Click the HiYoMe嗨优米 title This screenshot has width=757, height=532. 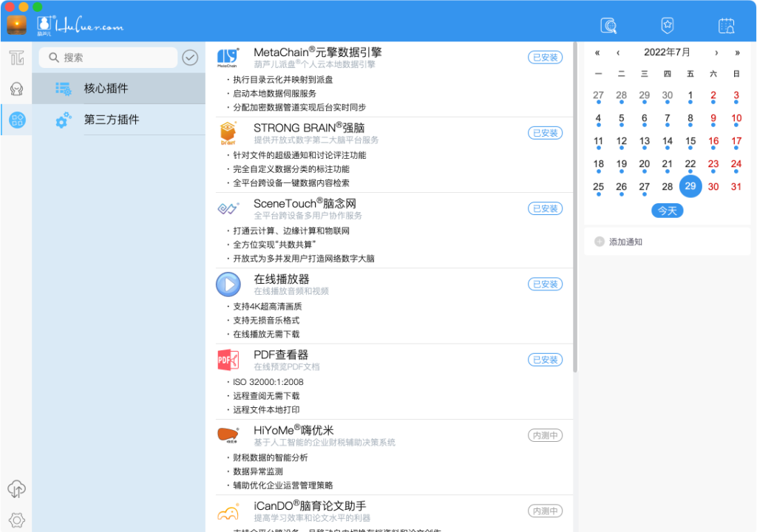coord(293,430)
